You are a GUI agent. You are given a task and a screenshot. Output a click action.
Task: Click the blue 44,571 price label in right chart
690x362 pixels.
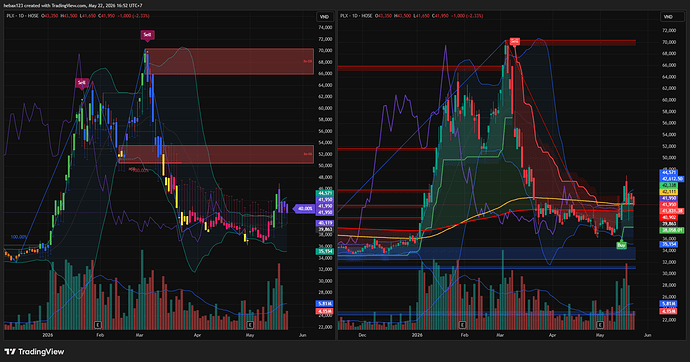pos(668,173)
